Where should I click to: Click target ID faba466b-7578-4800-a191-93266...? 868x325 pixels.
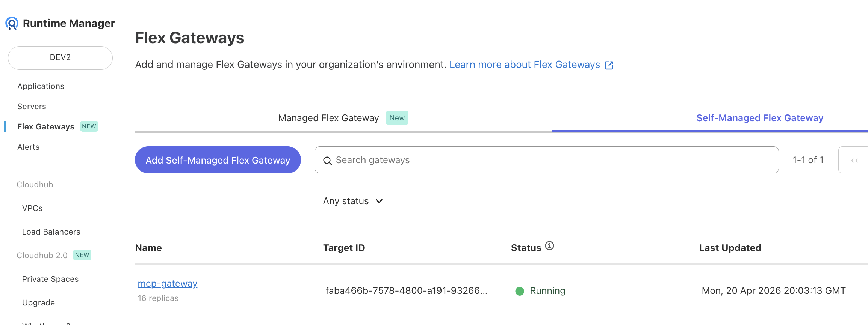[x=406, y=291]
